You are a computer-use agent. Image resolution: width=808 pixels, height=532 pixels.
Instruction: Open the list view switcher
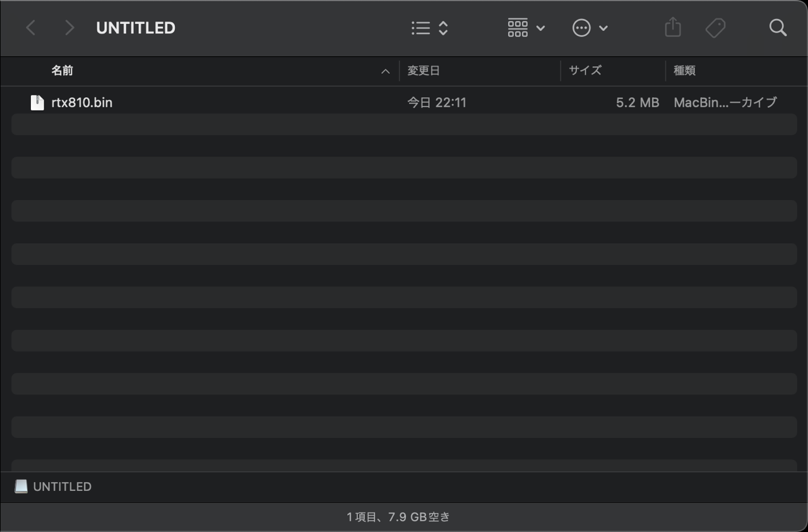click(x=429, y=28)
